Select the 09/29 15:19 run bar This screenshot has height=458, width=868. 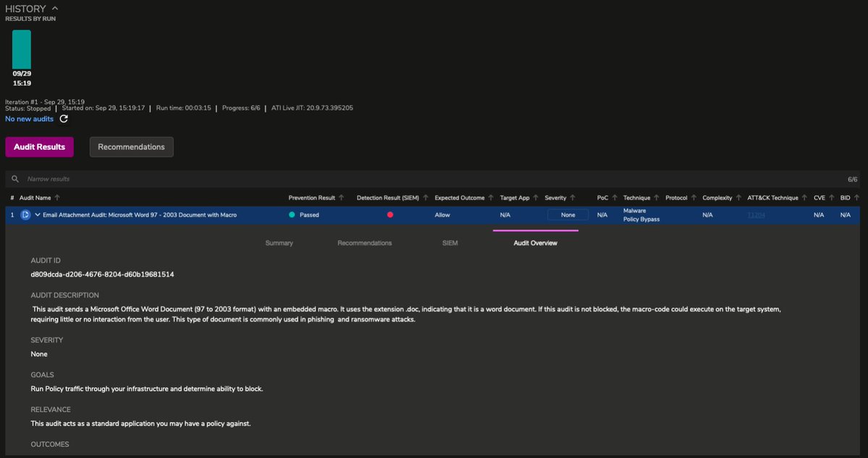(x=22, y=49)
